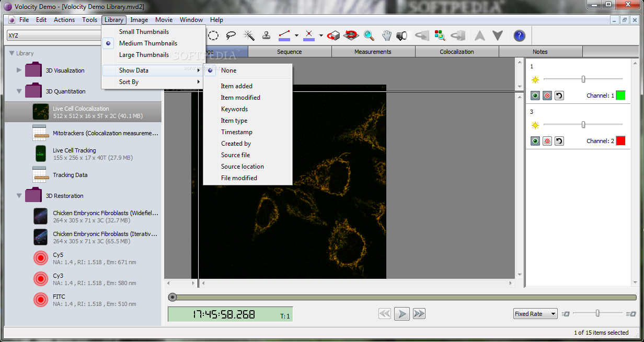
Task: Click the grey downward arrow icon
Action: tap(498, 36)
